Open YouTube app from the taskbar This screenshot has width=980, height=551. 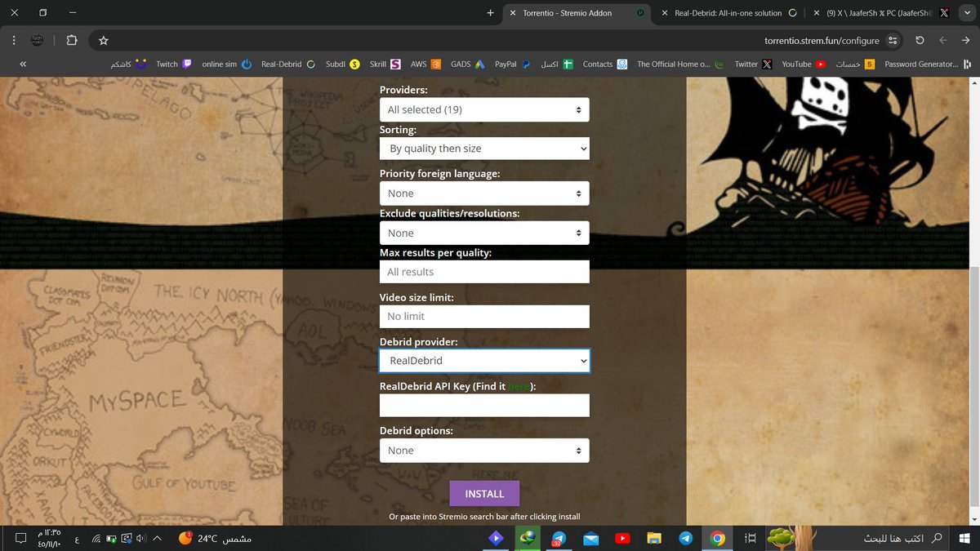coord(622,538)
